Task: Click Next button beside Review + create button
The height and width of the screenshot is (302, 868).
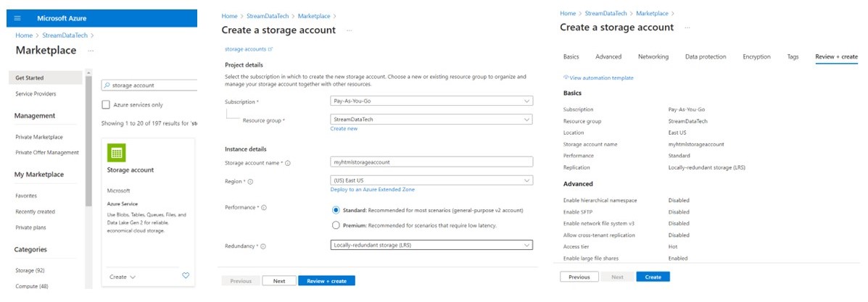Action: coord(279,281)
